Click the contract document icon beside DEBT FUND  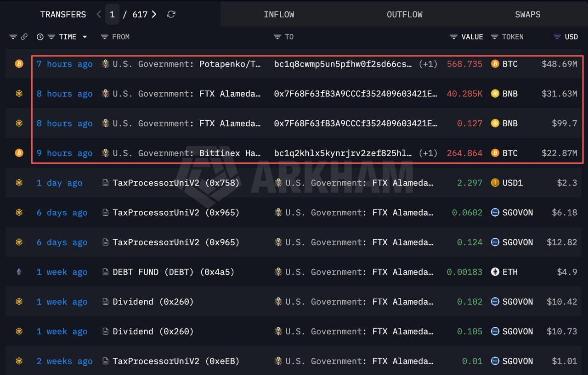[x=106, y=272]
